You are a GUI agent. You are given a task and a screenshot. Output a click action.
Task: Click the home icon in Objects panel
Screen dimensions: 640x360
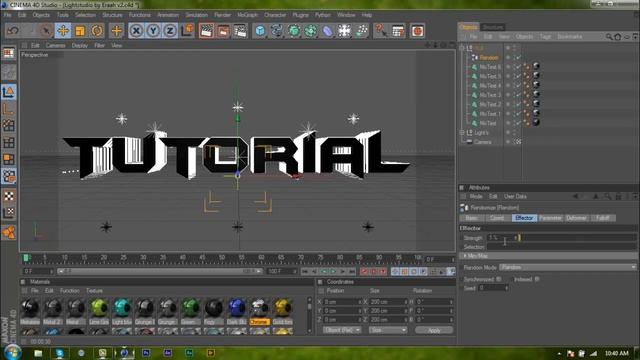[x=618, y=37]
